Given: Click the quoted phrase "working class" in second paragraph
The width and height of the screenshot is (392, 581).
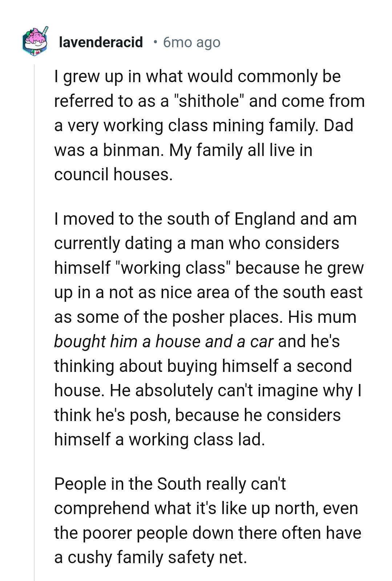Looking at the screenshot, I should (x=173, y=268).
